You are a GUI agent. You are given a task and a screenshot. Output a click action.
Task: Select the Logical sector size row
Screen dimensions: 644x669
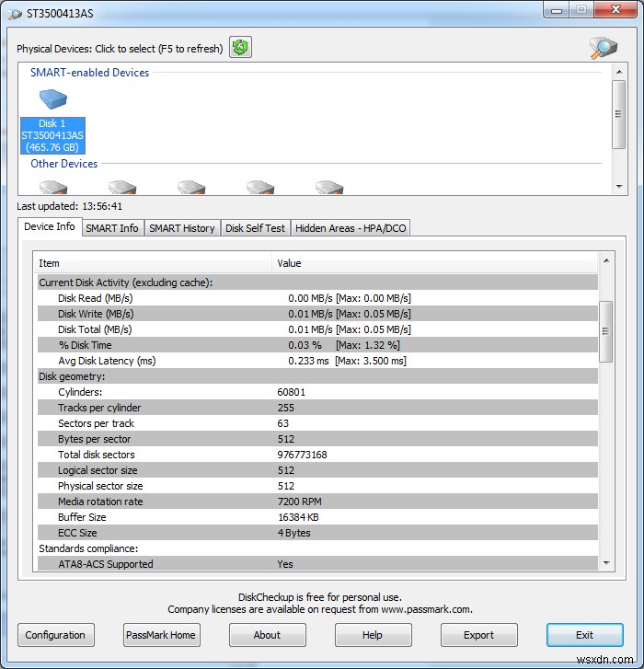[x=317, y=470]
